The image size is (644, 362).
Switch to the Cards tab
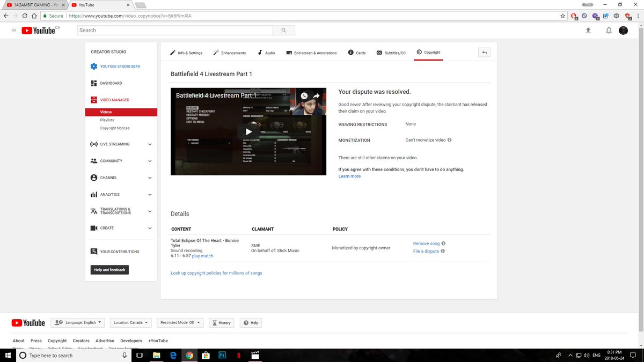[x=357, y=53]
